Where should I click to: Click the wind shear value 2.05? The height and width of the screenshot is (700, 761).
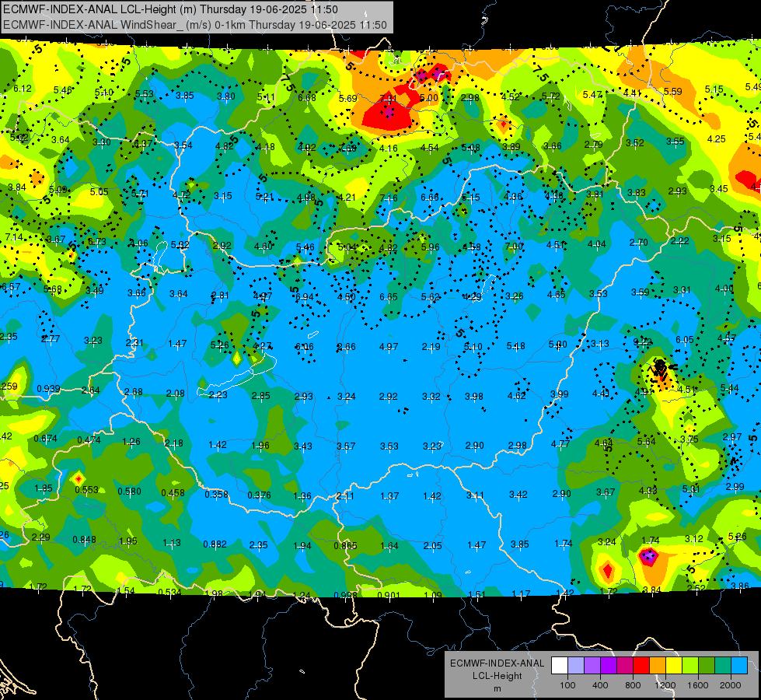(432, 545)
